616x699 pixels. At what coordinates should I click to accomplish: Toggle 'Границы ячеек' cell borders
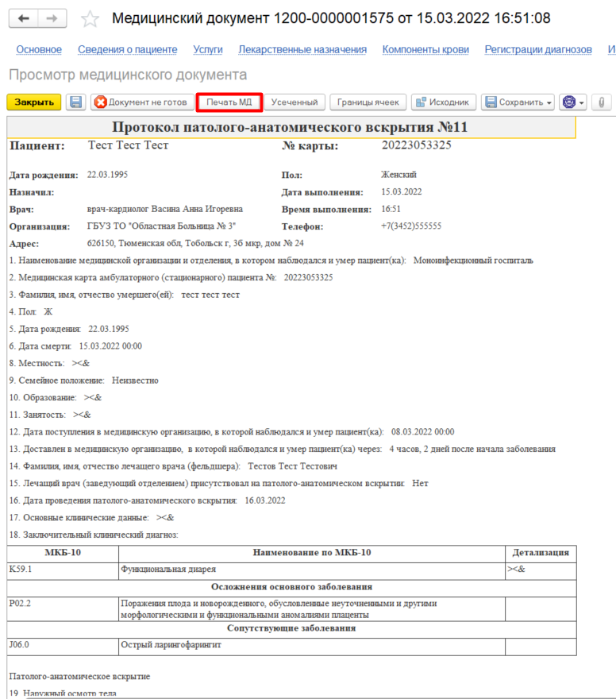[368, 102]
